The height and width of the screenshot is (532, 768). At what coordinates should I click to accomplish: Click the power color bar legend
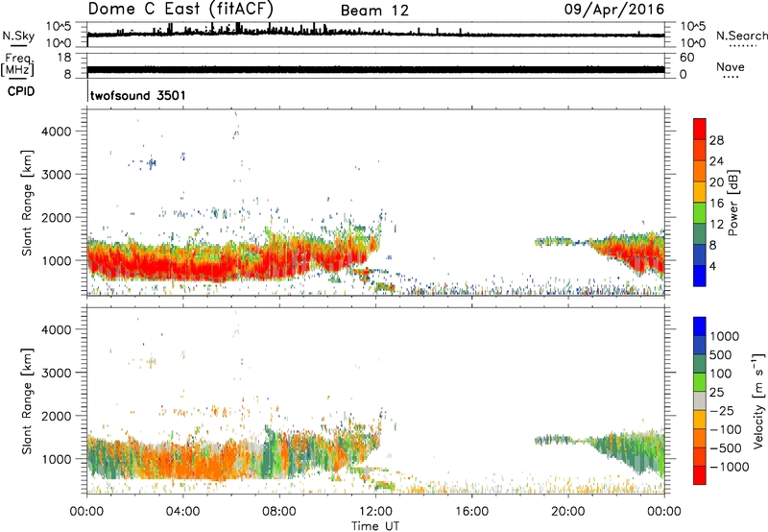tap(700, 203)
